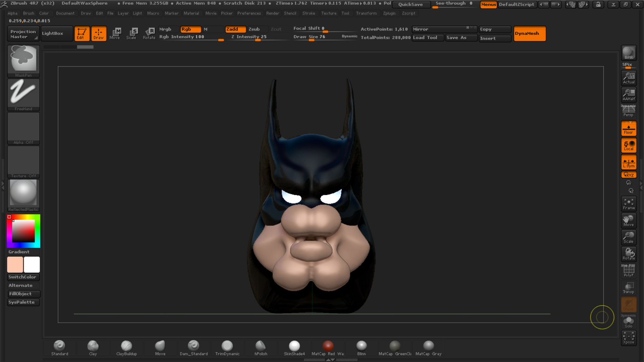Click the Frame view icon
This screenshot has width=644, height=362.
[629, 204]
